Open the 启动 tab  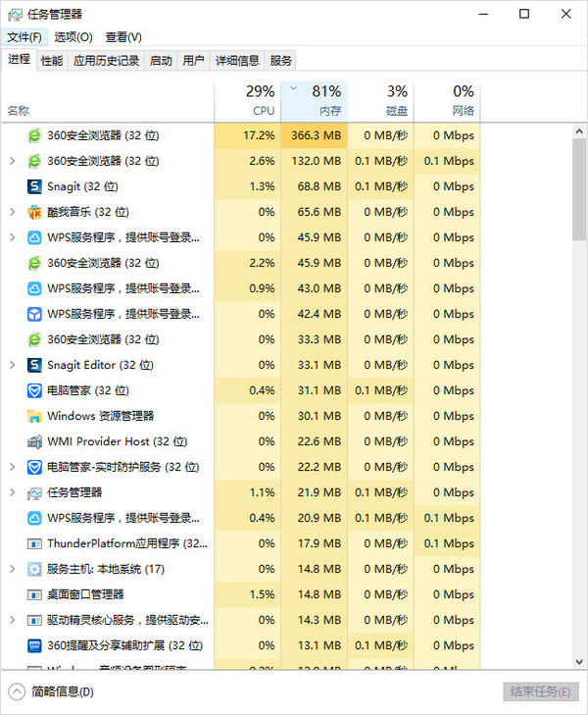coord(160,61)
